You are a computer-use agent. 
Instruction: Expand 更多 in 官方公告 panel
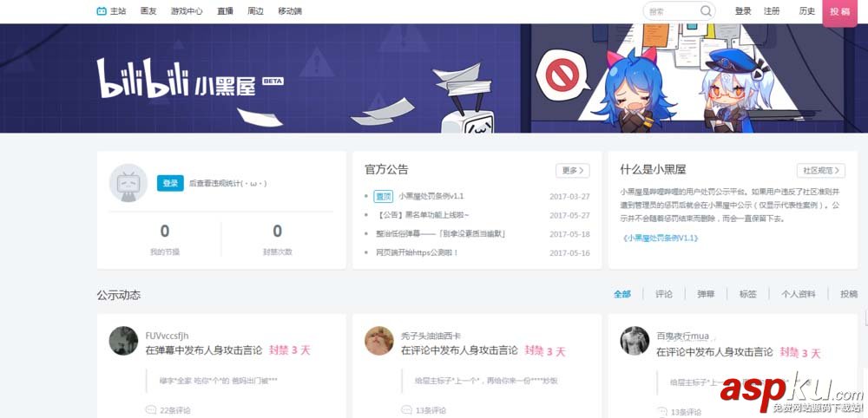(572, 170)
